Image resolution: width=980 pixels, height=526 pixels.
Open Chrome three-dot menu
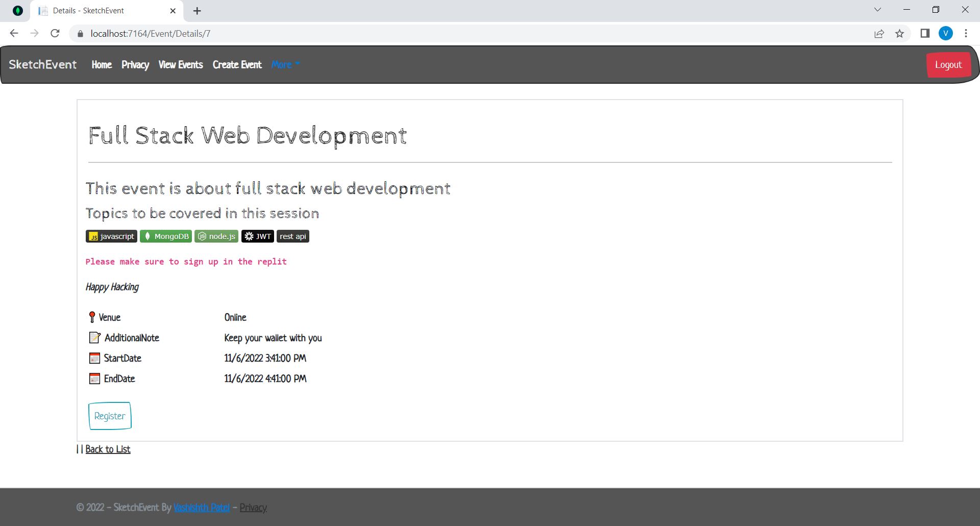tap(966, 33)
